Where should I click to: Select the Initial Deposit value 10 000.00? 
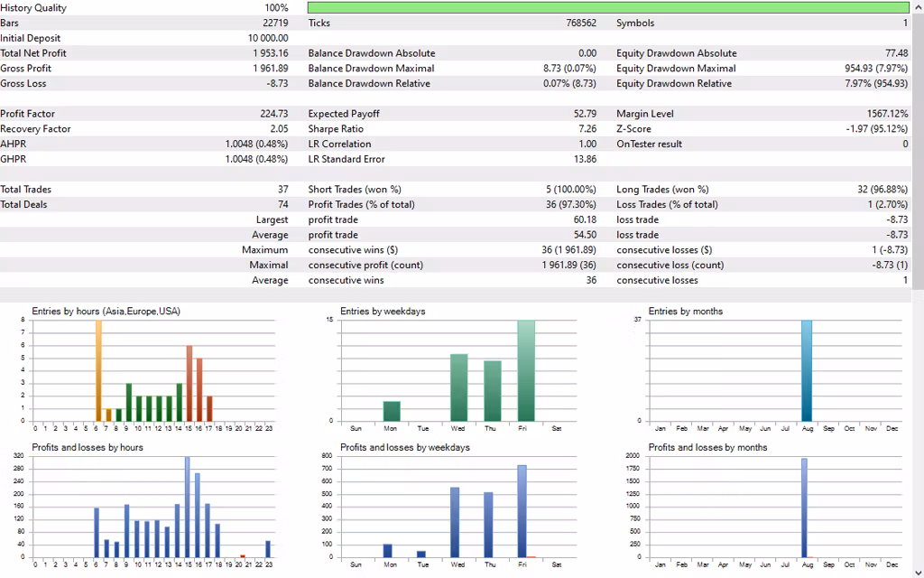coord(268,38)
